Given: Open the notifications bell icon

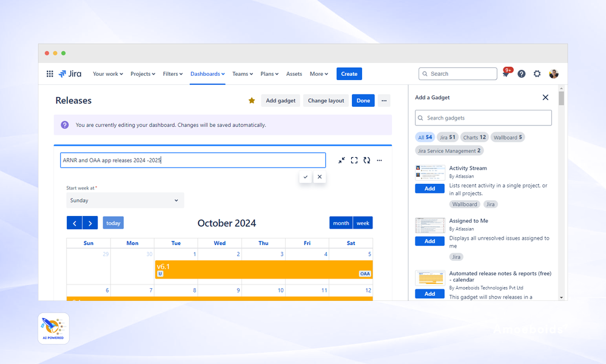Looking at the screenshot, I should (x=506, y=73).
